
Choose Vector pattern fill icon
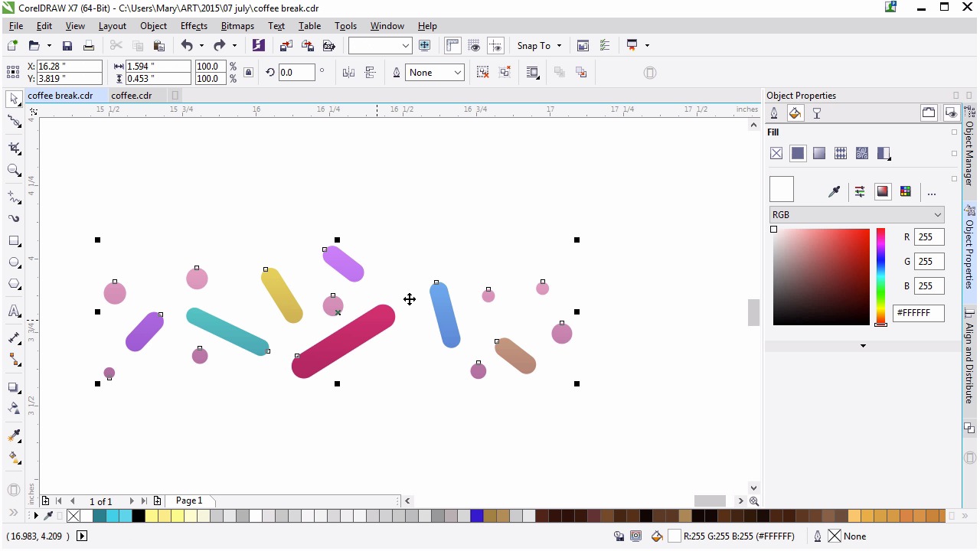click(841, 154)
